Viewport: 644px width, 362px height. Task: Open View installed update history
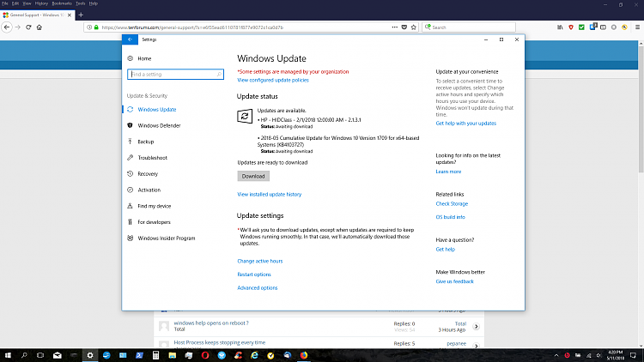[x=269, y=194]
